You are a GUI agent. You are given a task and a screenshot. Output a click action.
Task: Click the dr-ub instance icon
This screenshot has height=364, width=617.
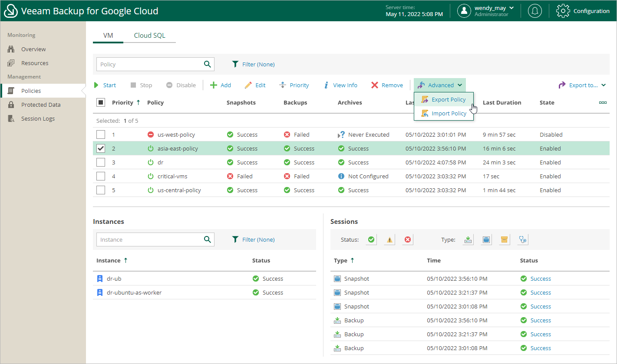click(x=100, y=279)
